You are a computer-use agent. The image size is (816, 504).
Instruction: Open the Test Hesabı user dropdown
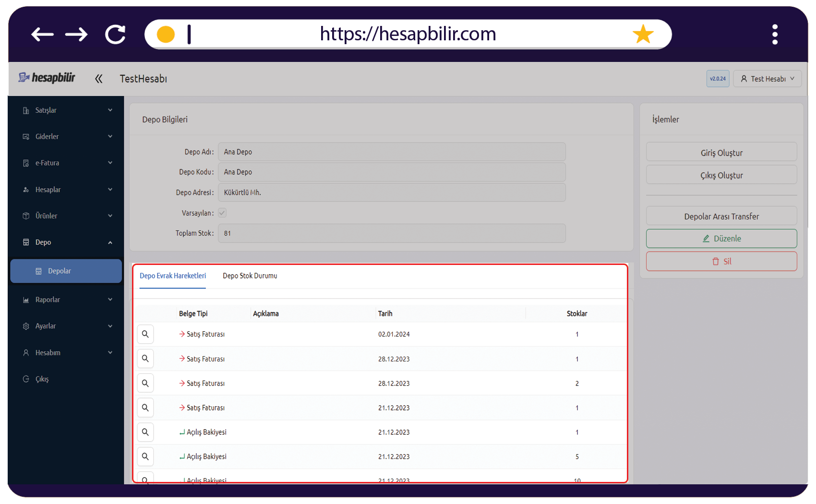[768, 79]
